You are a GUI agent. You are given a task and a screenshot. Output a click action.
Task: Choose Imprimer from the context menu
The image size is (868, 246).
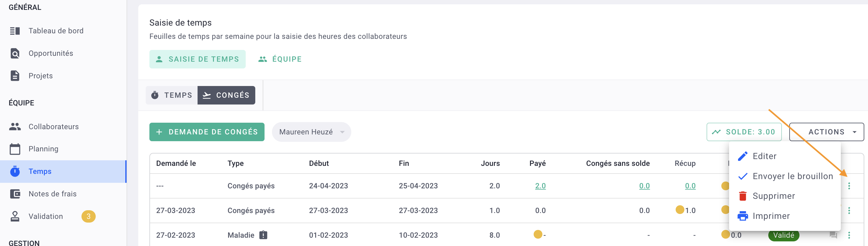pos(784,216)
